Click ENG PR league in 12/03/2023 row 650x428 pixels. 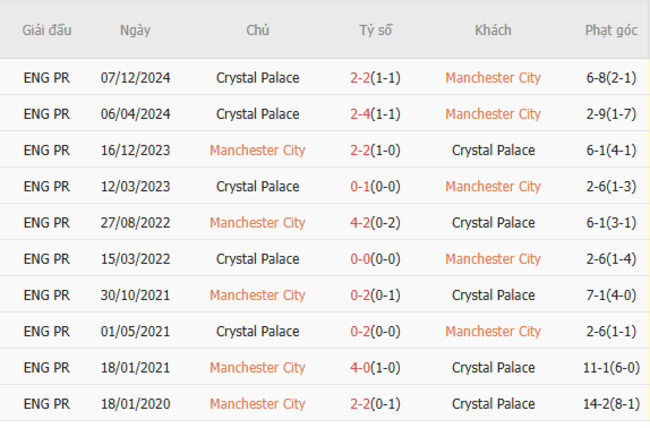pyautogui.click(x=47, y=186)
